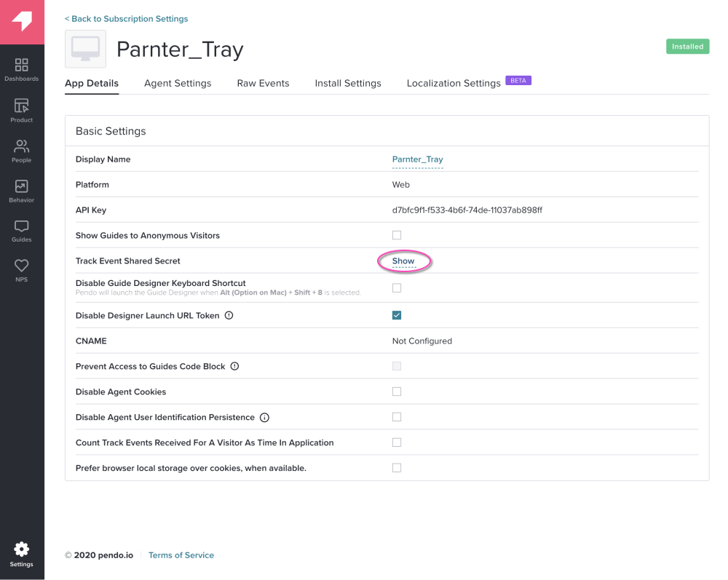The width and height of the screenshot is (728, 580).
Task: Click info icon beside User Identification Persistence
Action: (x=264, y=418)
